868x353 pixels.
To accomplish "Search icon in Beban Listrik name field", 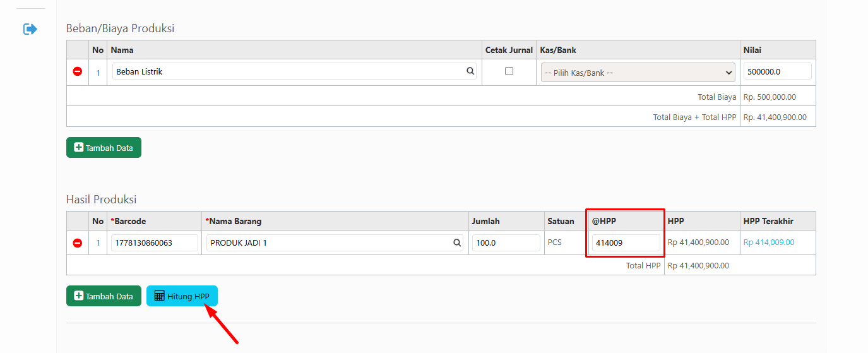I will point(470,71).
